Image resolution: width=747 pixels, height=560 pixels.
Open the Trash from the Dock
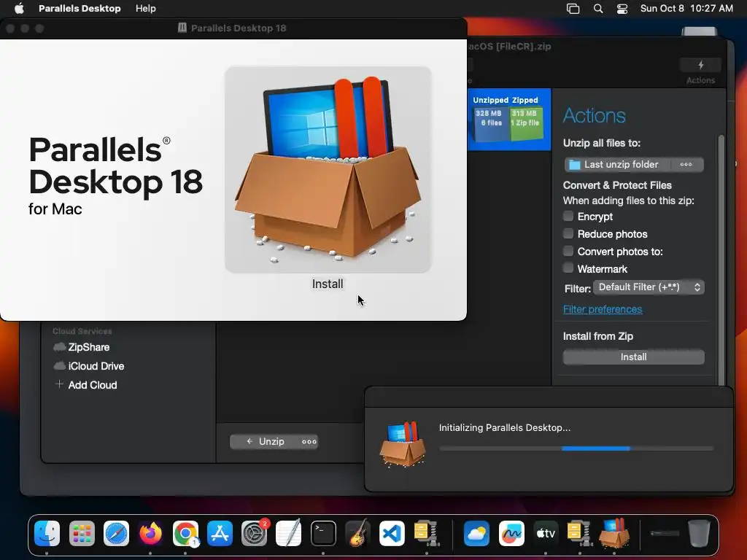coord(699,533)
